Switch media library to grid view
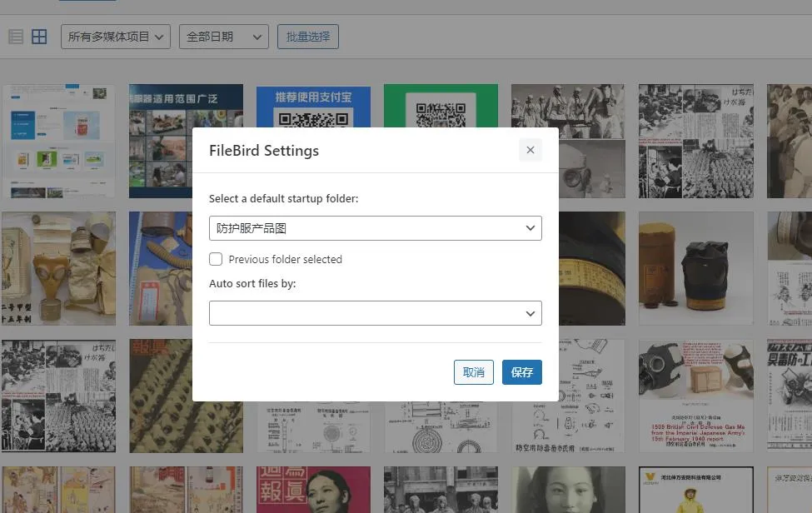This screenshot has width=812, height=513. pyautogui.click(x=39, y=37)
